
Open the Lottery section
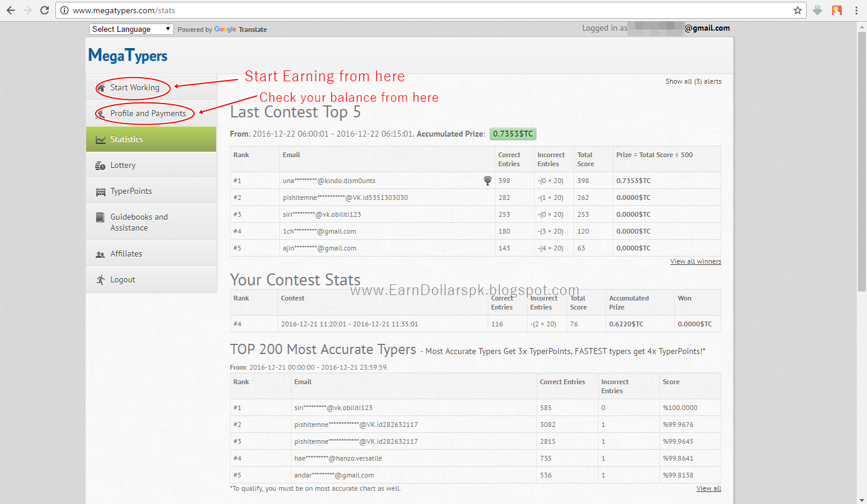tap(151, 165)
